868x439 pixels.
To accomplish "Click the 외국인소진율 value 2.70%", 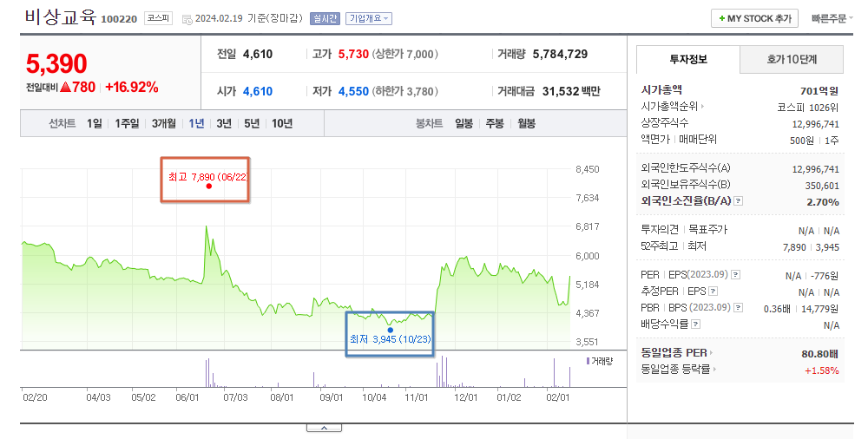I will click(823, 202).
